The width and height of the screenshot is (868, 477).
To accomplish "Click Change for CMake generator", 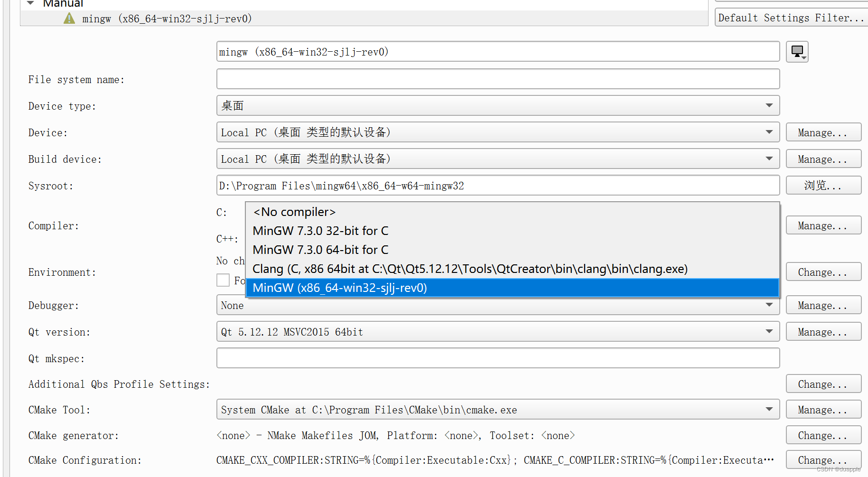I will 823,435.
